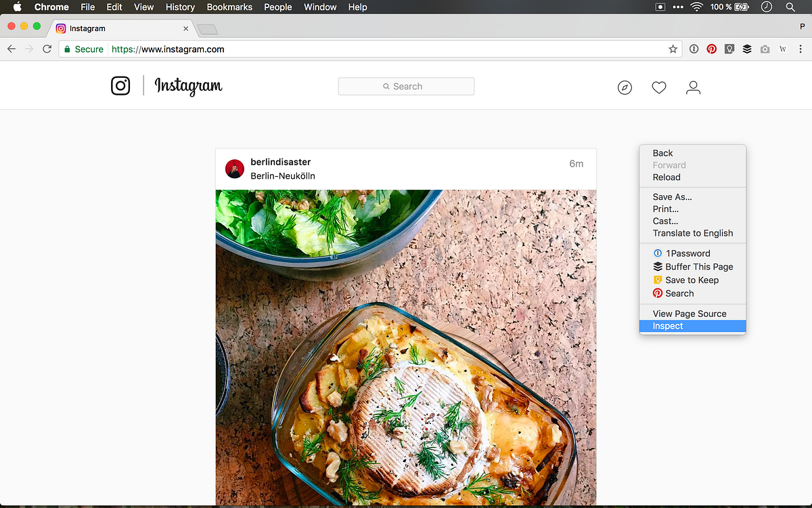Click berlindisaster profile avatar
812x508 pixels.
235,169
